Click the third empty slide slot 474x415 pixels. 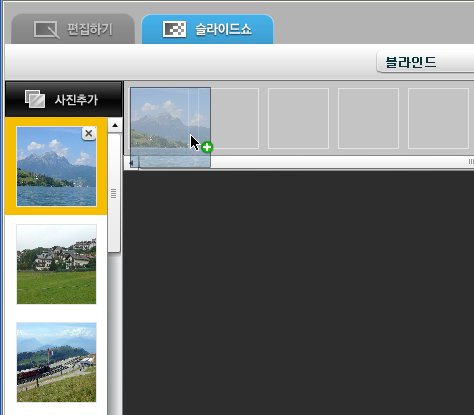298,118
